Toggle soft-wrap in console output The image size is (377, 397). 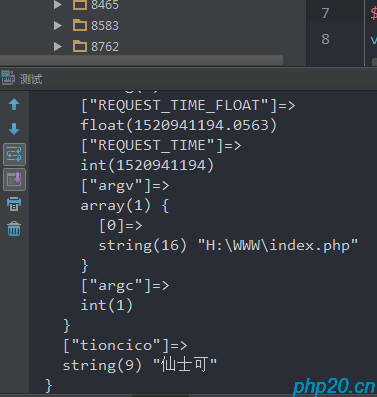click(14, 154)
